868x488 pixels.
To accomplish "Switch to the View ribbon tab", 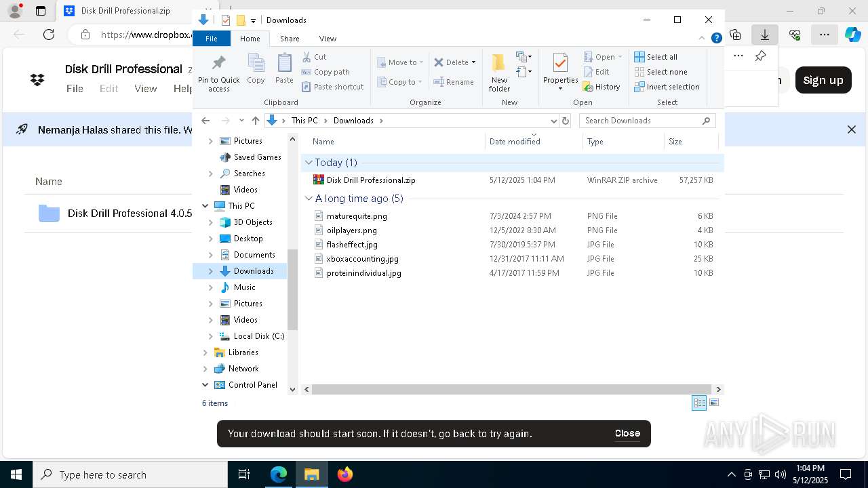I will click(328, 39).
